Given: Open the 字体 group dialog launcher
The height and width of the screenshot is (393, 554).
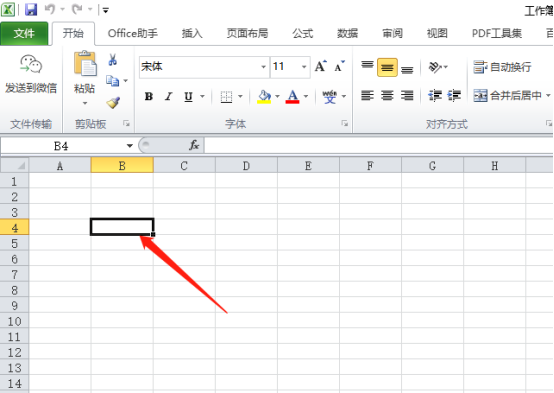Looking at the screenshot, I should coord(344,123).
